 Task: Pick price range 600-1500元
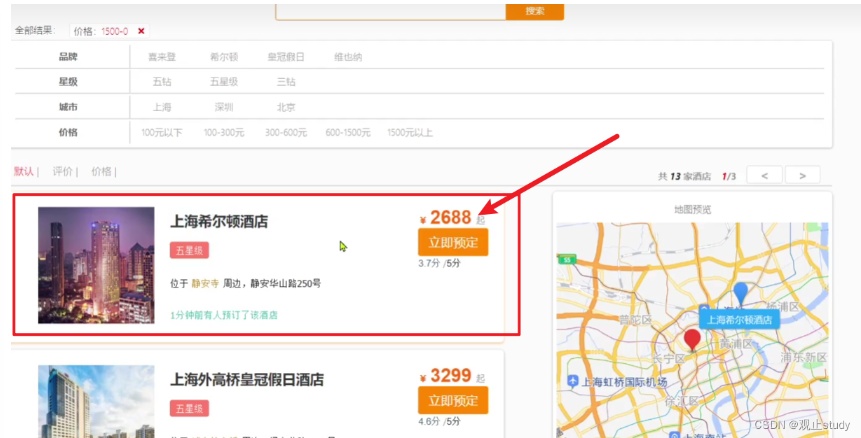(x=348, y=132)
